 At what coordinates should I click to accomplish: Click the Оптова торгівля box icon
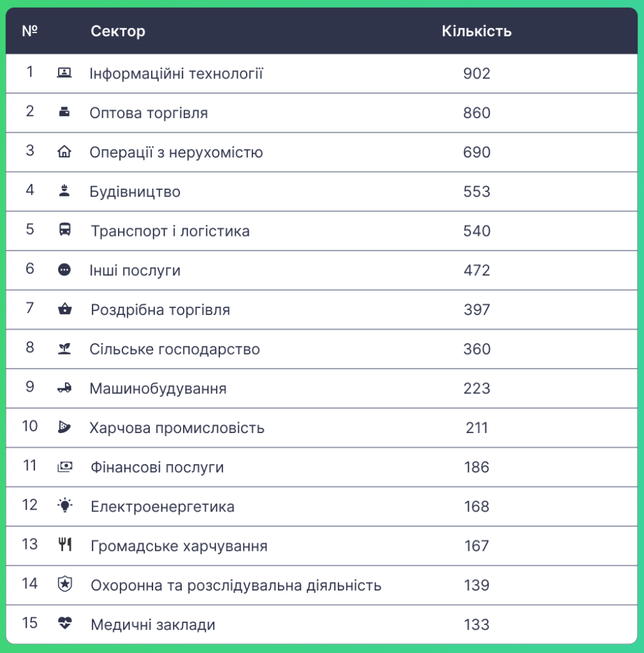[x=64, y=112]
